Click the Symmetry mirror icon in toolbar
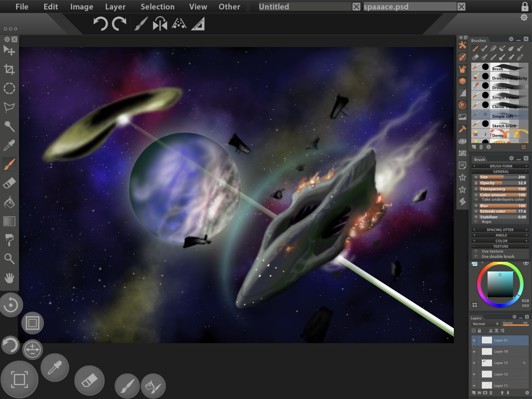The width and height of the screenshot is (532, 399). tap(160, 24)
